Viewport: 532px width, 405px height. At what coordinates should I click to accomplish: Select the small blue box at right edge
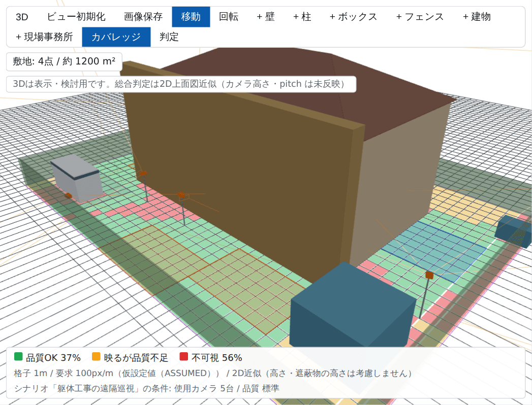tap(513, 231)
